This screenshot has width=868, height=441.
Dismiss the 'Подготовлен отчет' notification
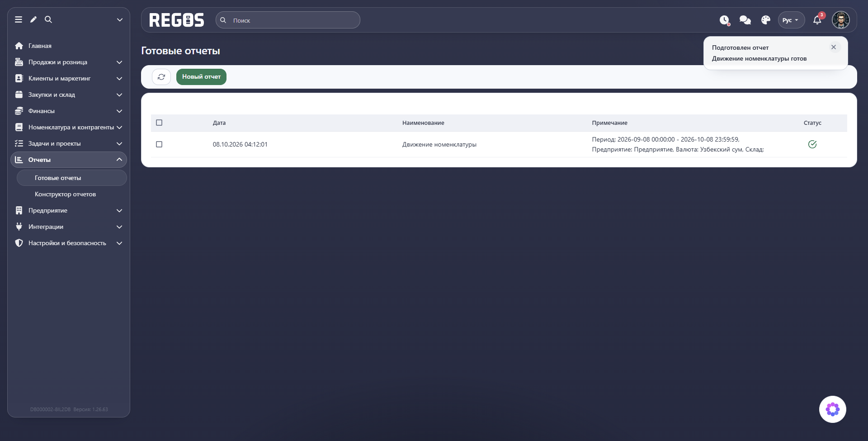(834, 47)
